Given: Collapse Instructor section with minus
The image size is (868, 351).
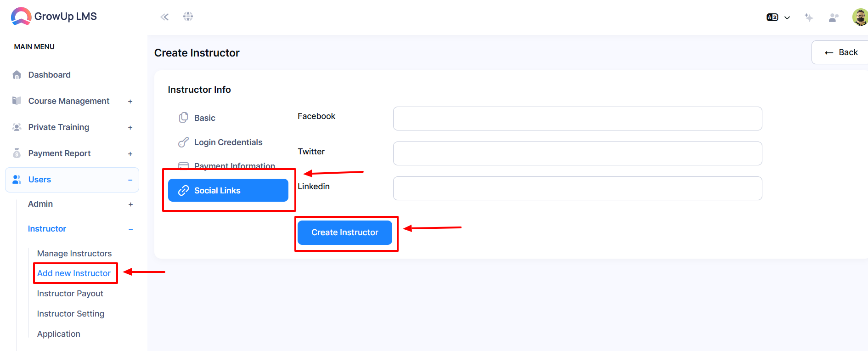Looking at the screenshot, I should click(131, 229).
